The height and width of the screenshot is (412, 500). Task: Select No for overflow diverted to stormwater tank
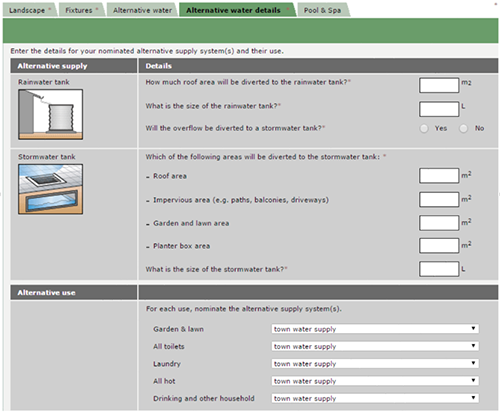point(463,128)
